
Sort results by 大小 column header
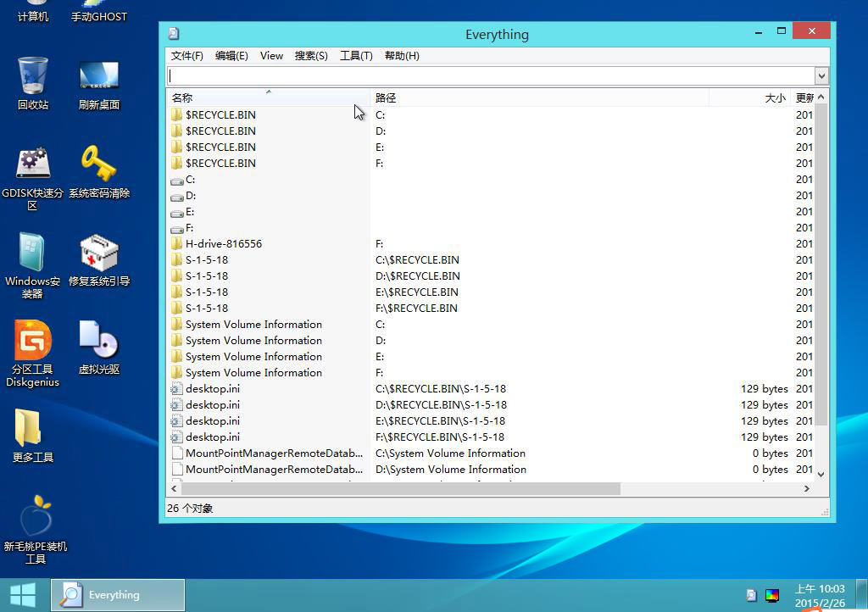point(750,98)
